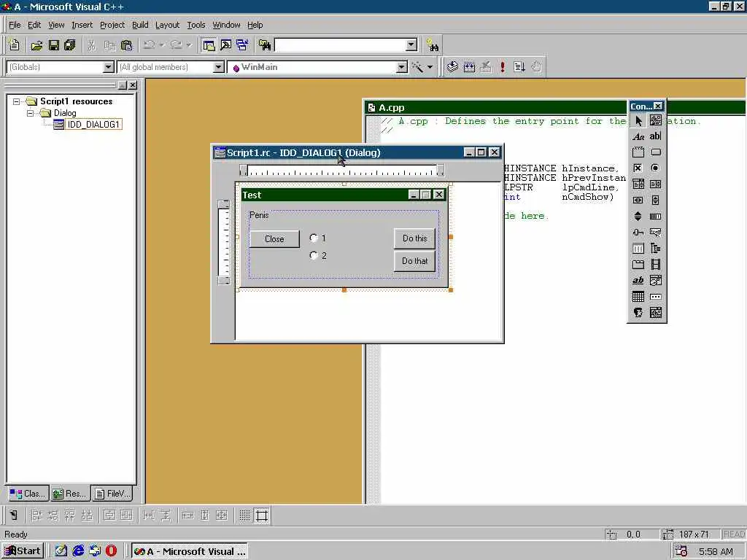
Task: Open the Find combo box dropdown
Action: click(x=411, y=45)
